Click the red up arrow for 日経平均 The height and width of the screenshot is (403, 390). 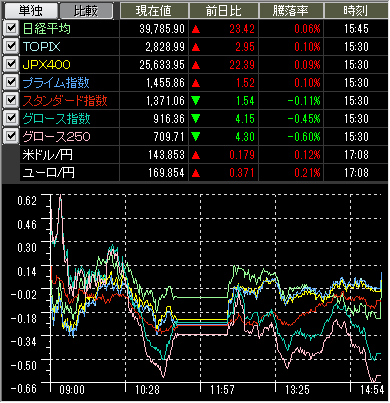[x=196, y=29]
